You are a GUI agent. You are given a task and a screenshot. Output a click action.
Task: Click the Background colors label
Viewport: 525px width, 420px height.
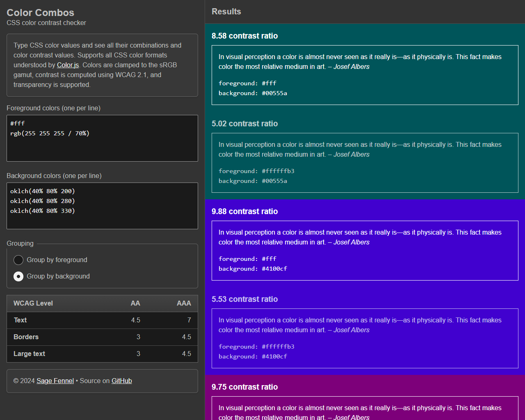coord(54,176)
